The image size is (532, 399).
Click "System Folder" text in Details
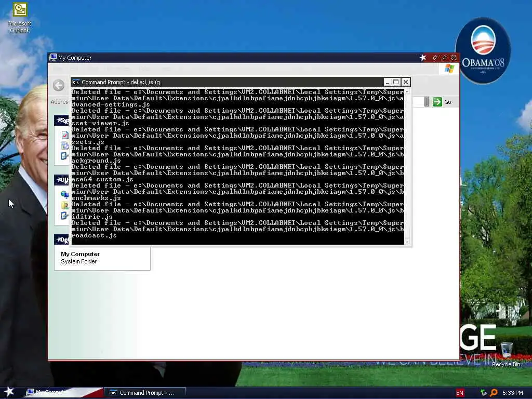[79, 262]
